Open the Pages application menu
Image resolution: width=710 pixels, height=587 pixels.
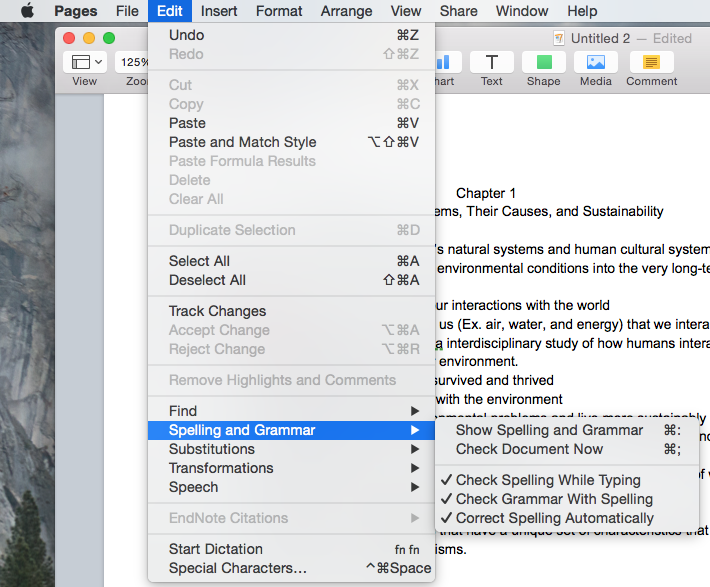click(76, 11)
